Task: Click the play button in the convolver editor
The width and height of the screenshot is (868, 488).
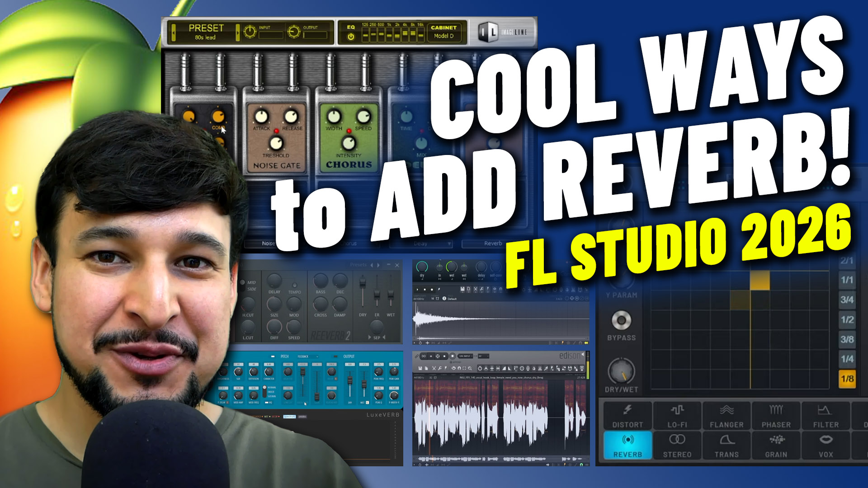Action: point(417,290)
